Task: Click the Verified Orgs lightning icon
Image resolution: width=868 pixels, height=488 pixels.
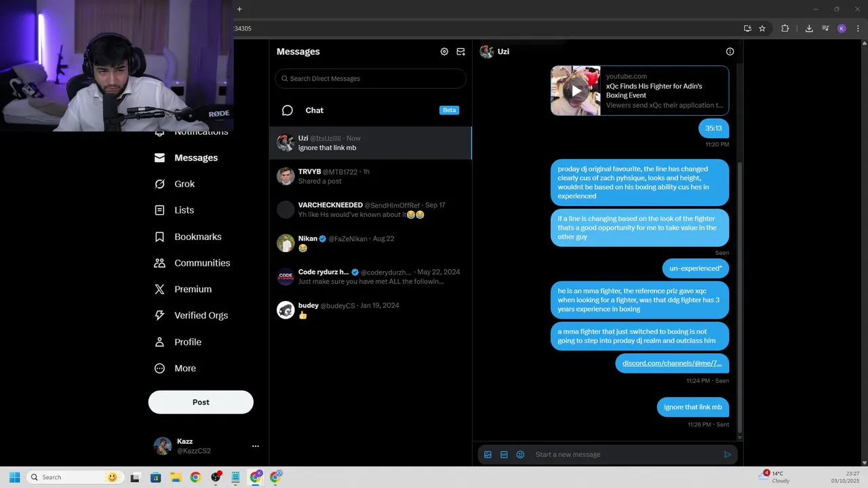Action: click(159, 315)
